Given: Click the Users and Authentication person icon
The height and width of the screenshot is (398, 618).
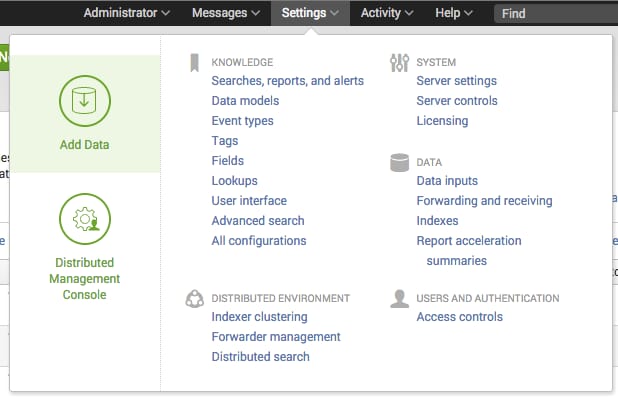Looking at the screenshot, I should (399, 299).
